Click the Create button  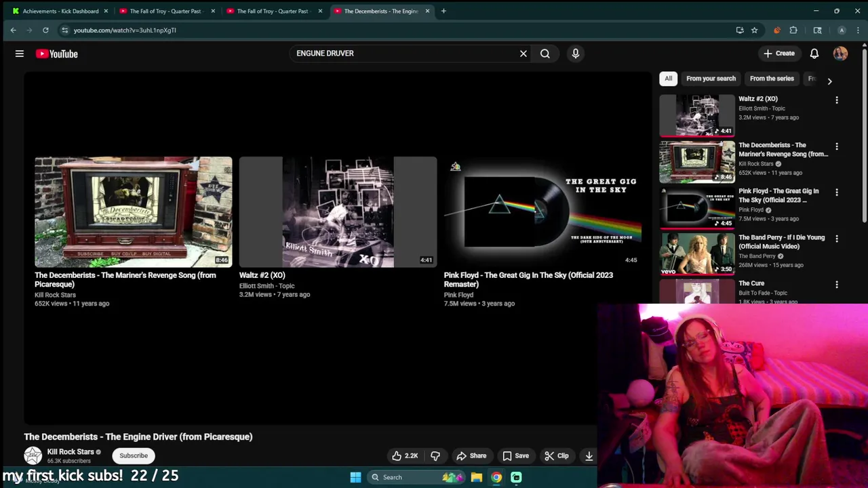coord(779,54)
